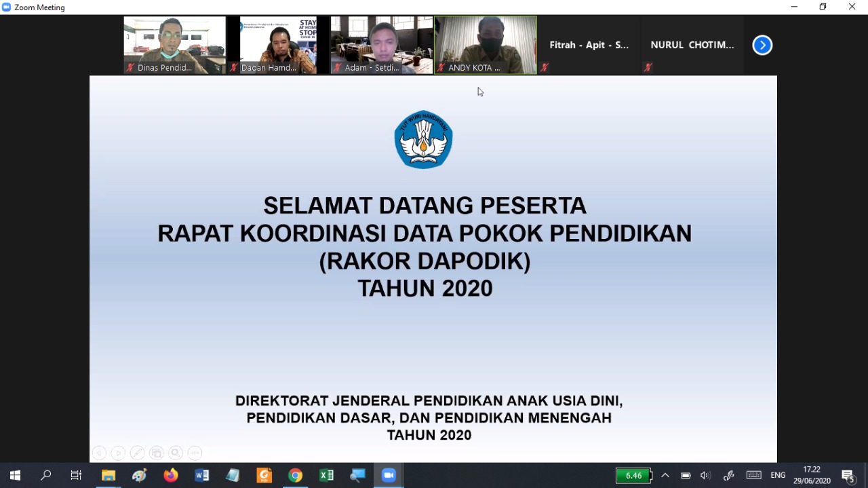Viewport: 868px width, 488px height.
Task: Click the slideshow zoom magnifier icon
Action: 176,453
